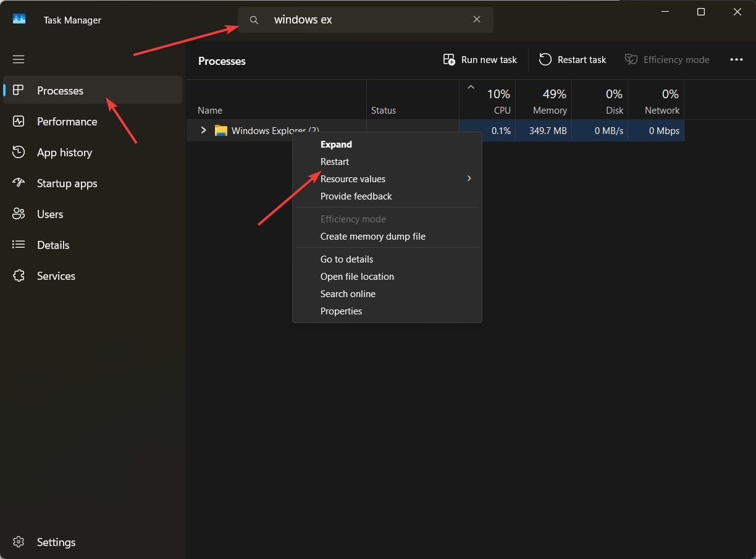
Task: Go to the Details section
Action: click(53, 245)
